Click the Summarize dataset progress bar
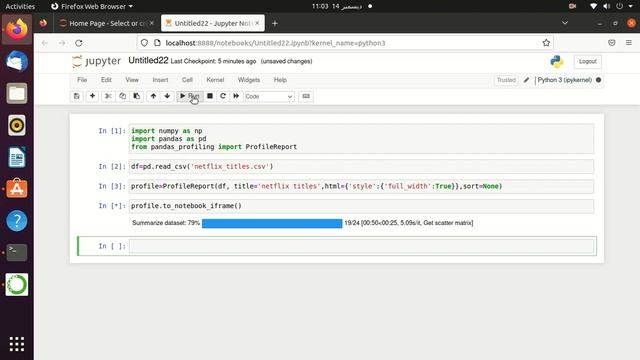This screenshot has width=640, height=360. [x=272, y=223]
